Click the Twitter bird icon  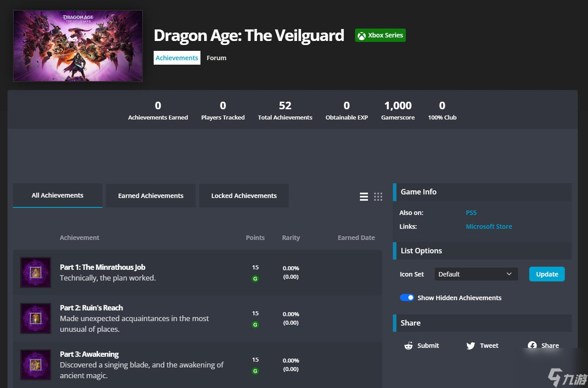[x=471, y=346]
